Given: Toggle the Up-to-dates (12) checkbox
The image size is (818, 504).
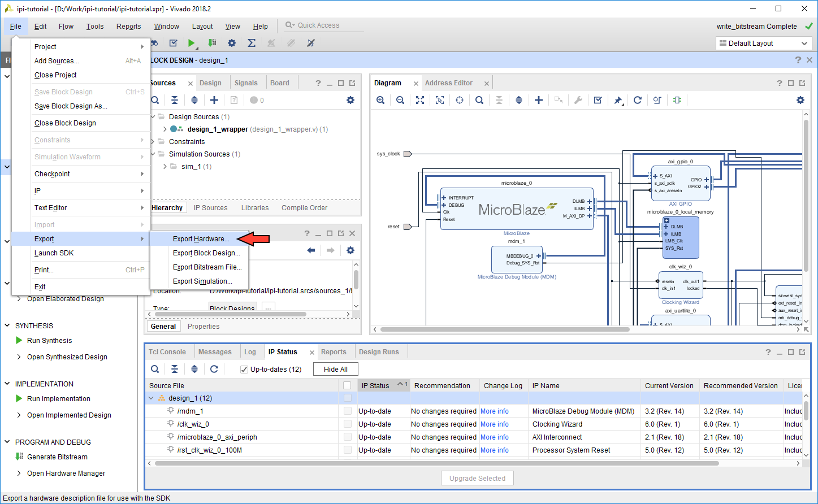Looking at the screenshot, I should point(244,370).
